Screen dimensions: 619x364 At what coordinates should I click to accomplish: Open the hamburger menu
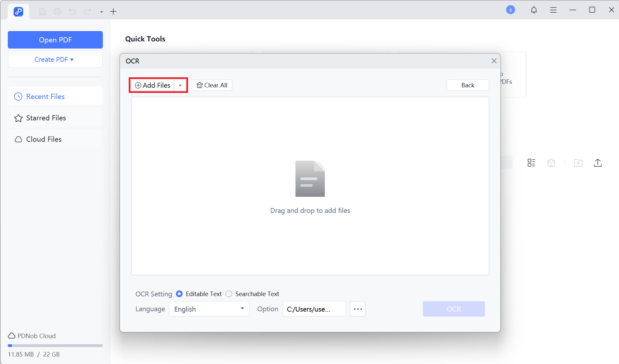pyautogui.click(x=553, y=10)
